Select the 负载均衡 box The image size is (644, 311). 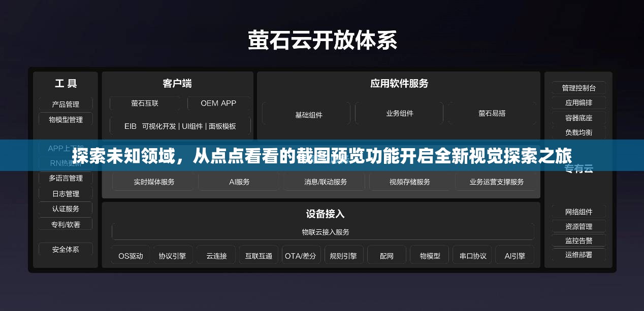(x=578, y=132)
